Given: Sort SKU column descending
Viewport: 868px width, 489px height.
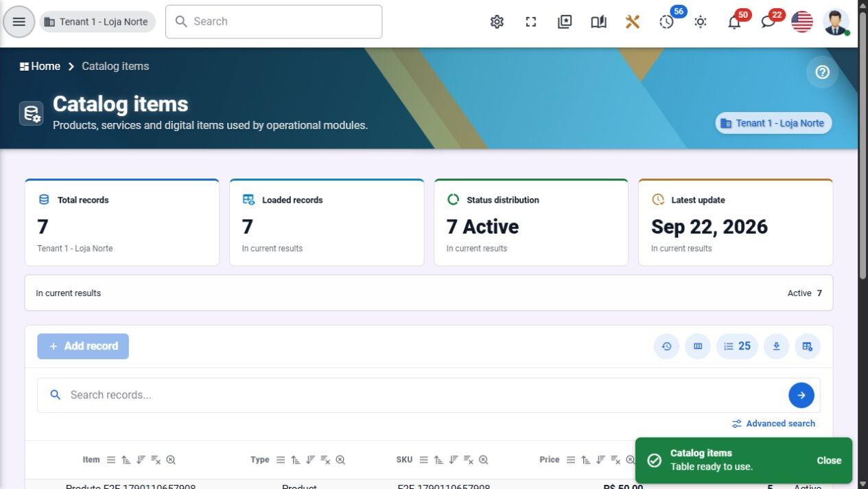Looking at the screenshot, I should pyautogui.click(x=454, y=460).
